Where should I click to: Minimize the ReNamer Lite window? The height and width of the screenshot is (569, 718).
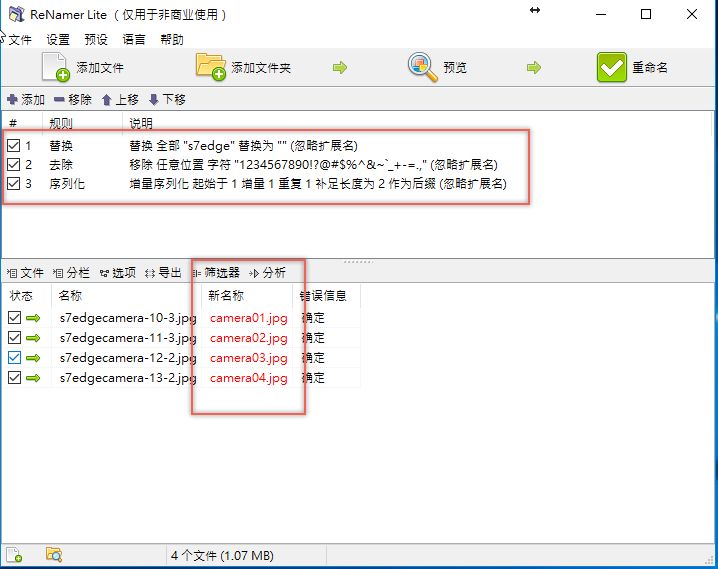pos(601,14)
